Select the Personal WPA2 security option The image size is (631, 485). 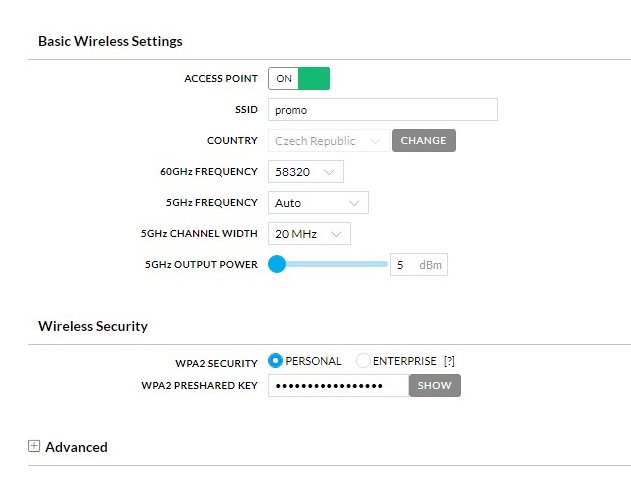point(276,361)
